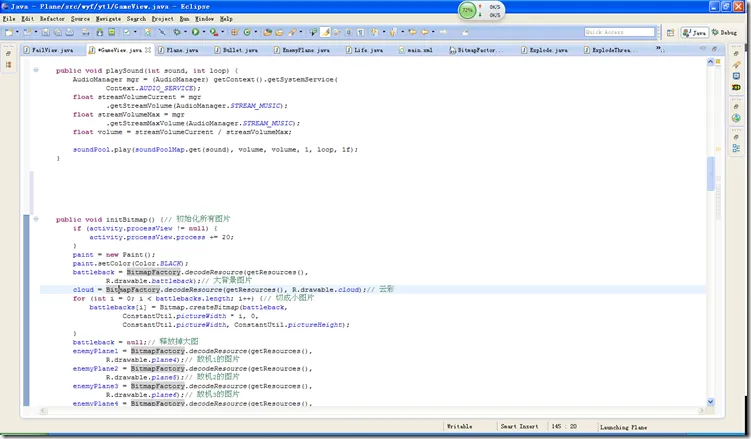The image size is (751, 439).
Task: Click the restore icon atop left sidebar
Action: point(9,53)
